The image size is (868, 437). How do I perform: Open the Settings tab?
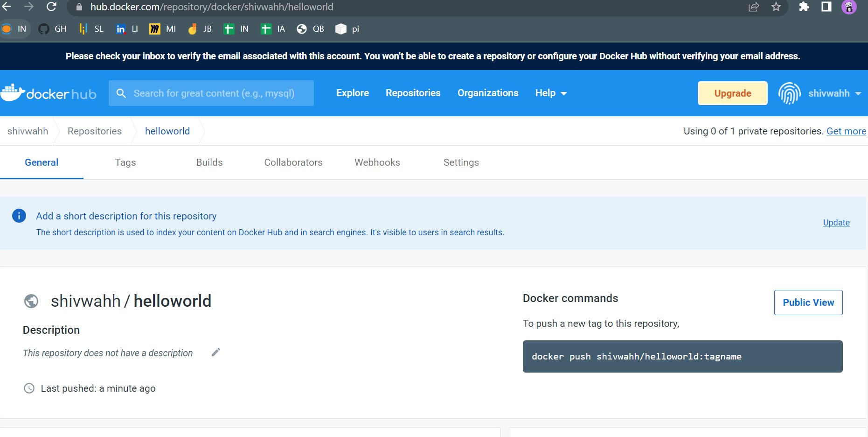pos(461,162)
